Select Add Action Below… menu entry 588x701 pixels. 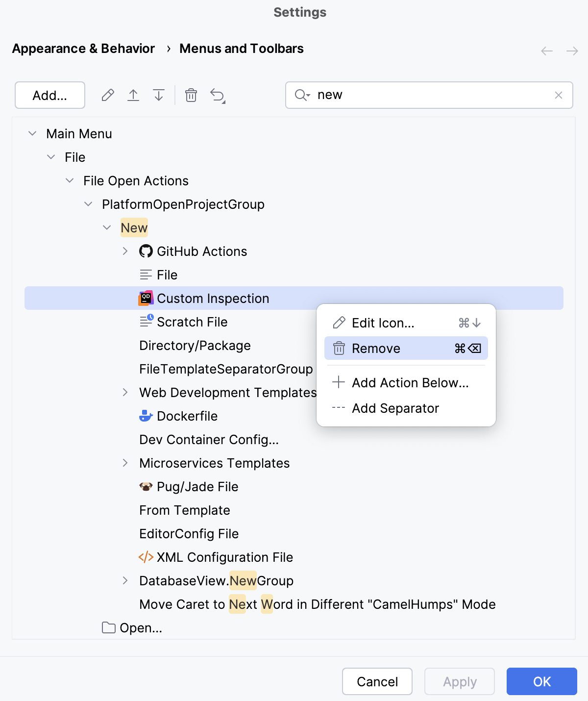pyautogui.click(x=410, y=383)
